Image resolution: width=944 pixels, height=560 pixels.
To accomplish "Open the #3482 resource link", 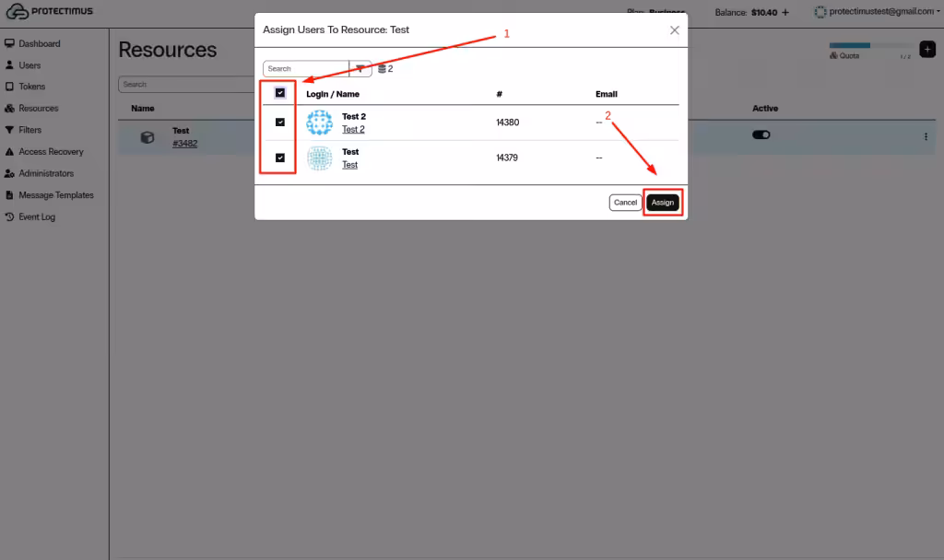I will coord(184,144).
